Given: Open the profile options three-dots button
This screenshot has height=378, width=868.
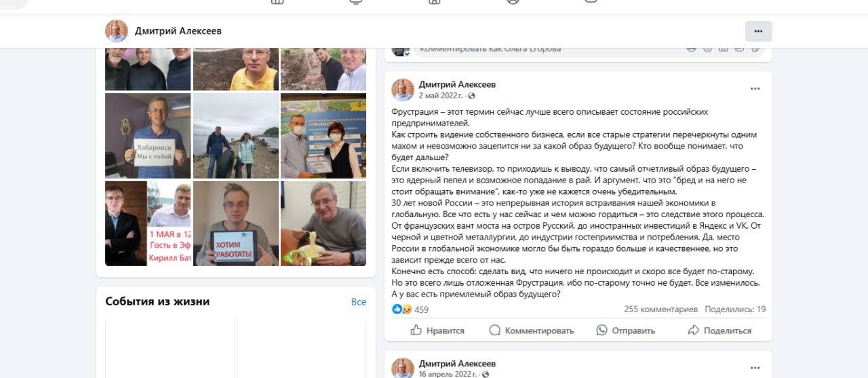Looking at the screenshot, I should coord(758,31).
